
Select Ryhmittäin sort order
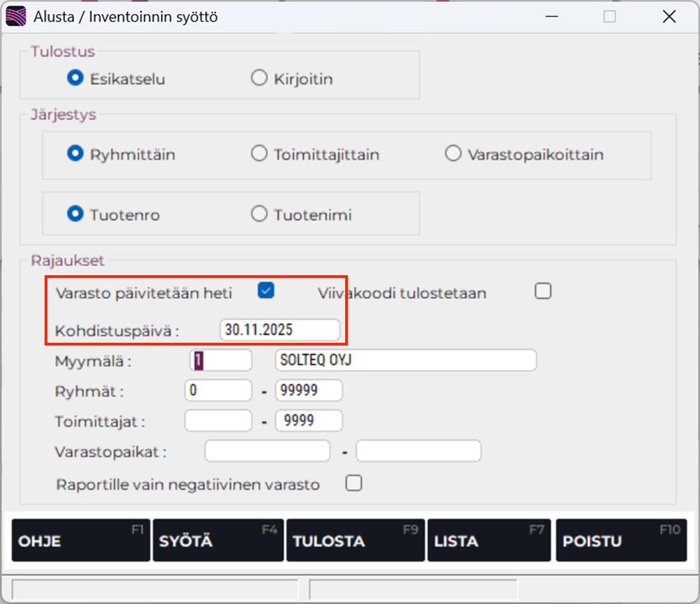click(75, 154)
